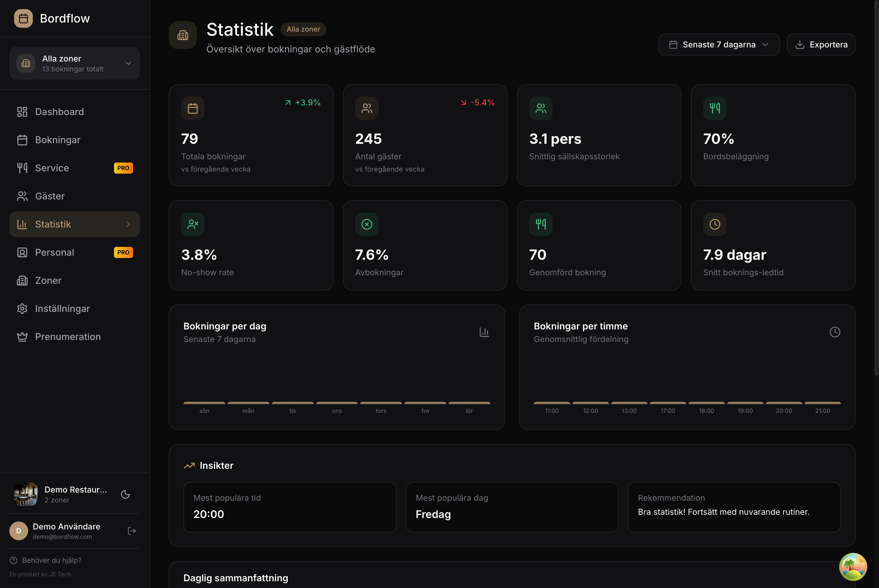Image resolution: width=879 pixels, height=588 pixels.
Task: Select the Dashboard sidebar icon
Action: click(22, 111)
